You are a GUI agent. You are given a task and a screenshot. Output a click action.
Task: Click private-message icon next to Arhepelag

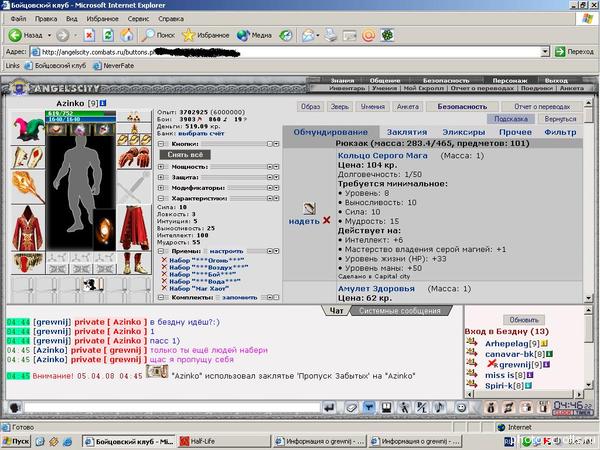(x=472, y=342)
